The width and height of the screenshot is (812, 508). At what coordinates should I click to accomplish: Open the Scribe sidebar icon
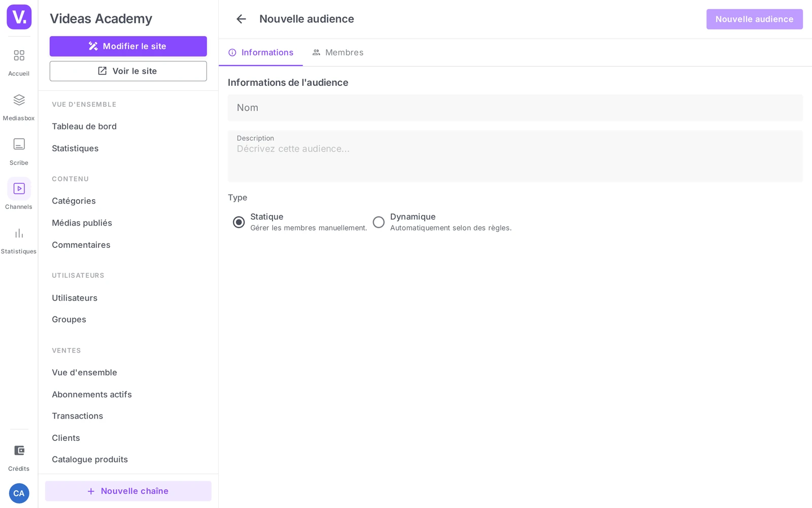19,144
